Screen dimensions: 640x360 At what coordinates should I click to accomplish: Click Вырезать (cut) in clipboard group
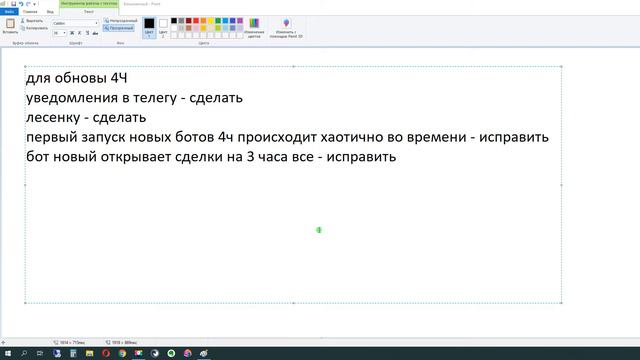(x=32, y=20)
